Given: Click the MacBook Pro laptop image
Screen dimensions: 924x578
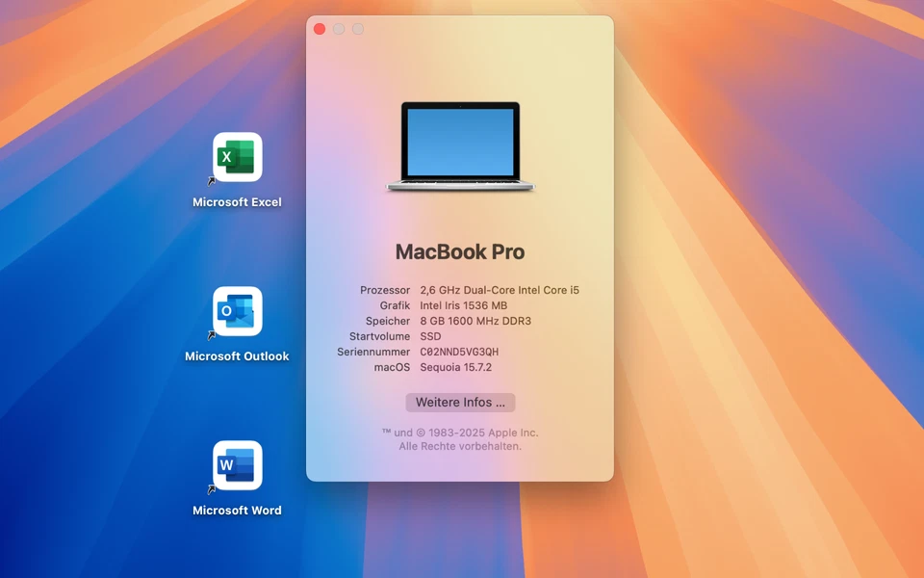Looking at the screenshot, I should (460, 144).
